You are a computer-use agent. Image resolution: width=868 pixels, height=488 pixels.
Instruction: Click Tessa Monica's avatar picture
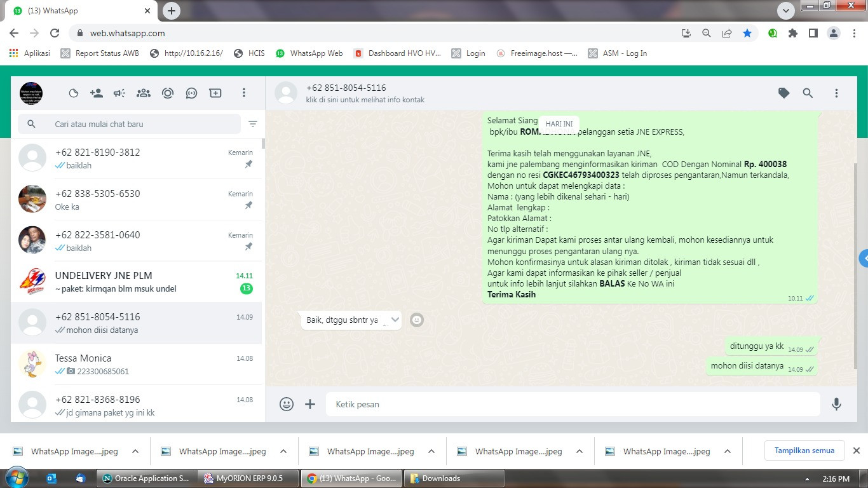pyautogui.click(x=32, y=365)
